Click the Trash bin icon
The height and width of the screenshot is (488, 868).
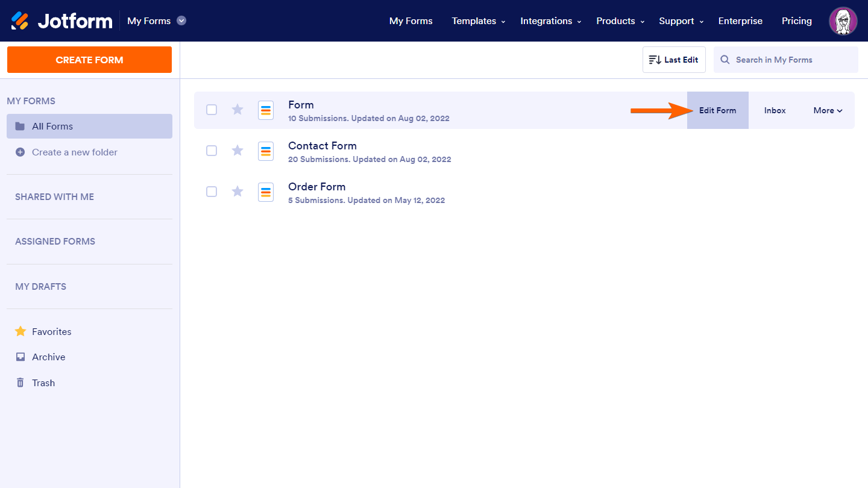click(20, 383)
